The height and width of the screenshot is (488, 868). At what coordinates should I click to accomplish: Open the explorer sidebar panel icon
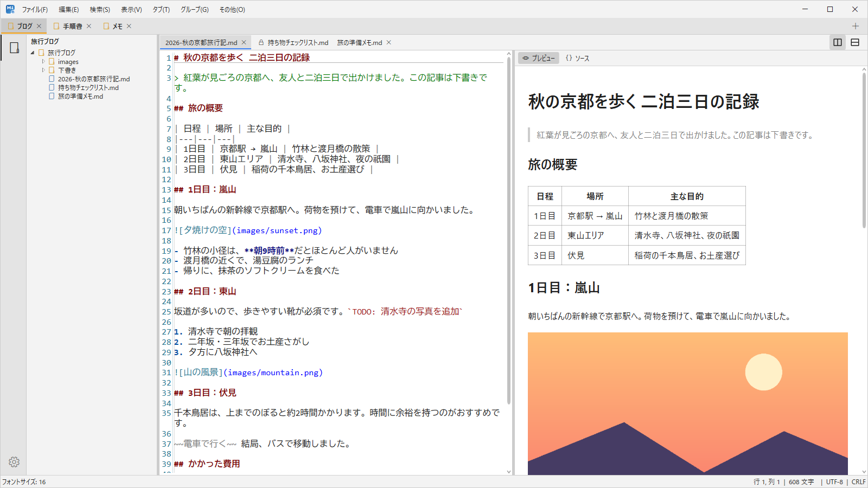14,48
